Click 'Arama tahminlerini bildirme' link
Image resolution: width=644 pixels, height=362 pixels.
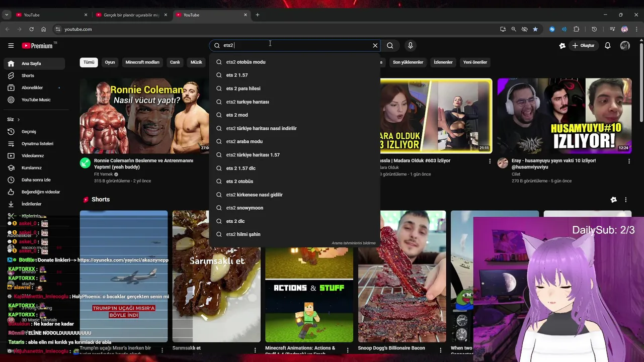(x=353, y=243)
